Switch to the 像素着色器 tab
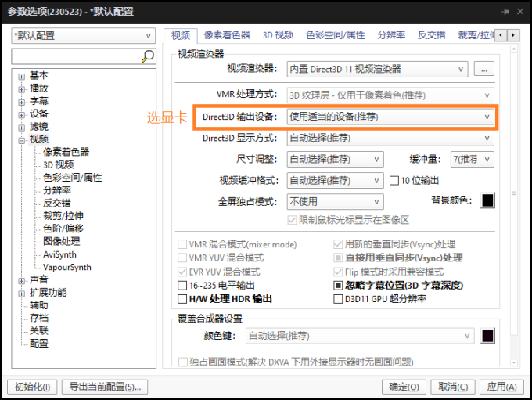 point(227,35)
